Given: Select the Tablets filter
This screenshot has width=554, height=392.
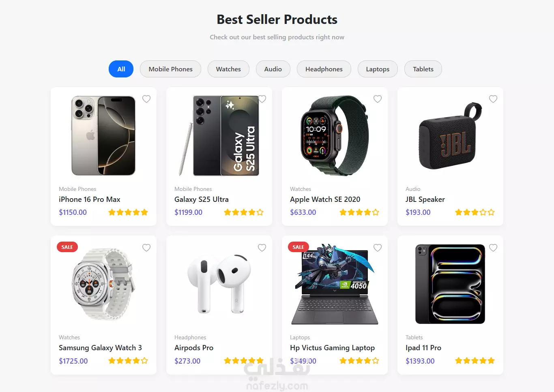Looking at the screenshot, I should tap(423, 69).
